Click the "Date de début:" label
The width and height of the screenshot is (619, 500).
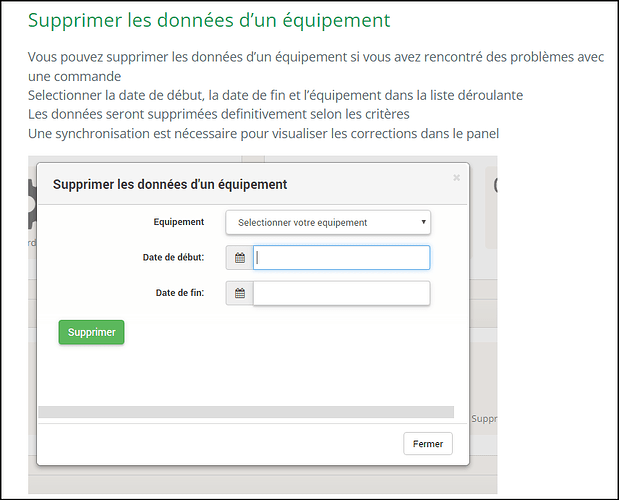(x=173, y=257)
